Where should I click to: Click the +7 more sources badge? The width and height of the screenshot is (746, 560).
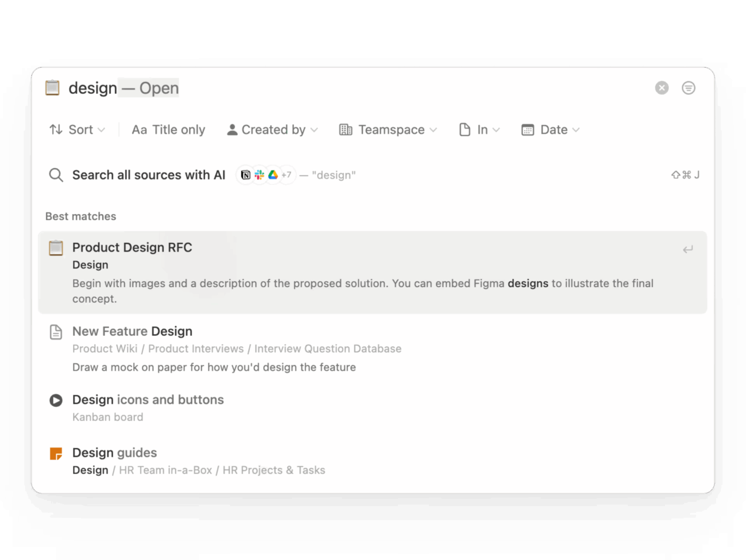(287, 175)
